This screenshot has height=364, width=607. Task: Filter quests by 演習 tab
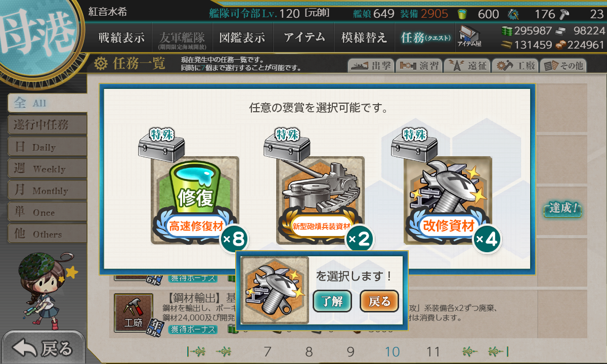[x=419, y=66]
